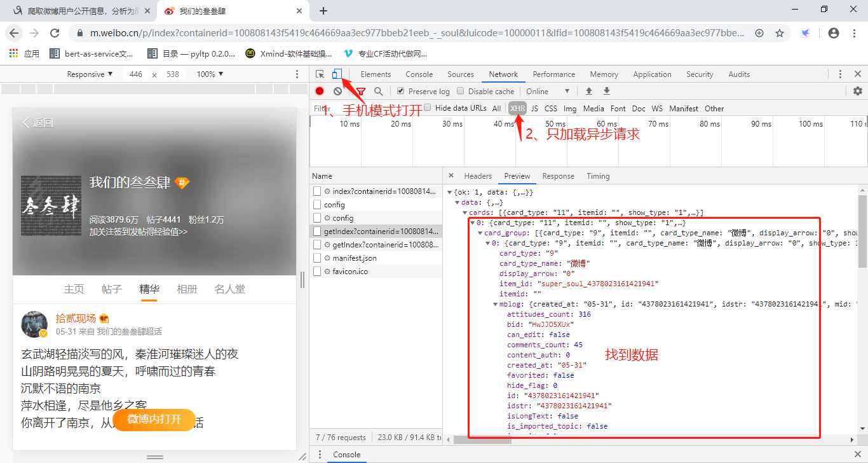This screenshot has width=868, height=463.
Task: Click the viewport width field 446
Action: tap(135, 74)
